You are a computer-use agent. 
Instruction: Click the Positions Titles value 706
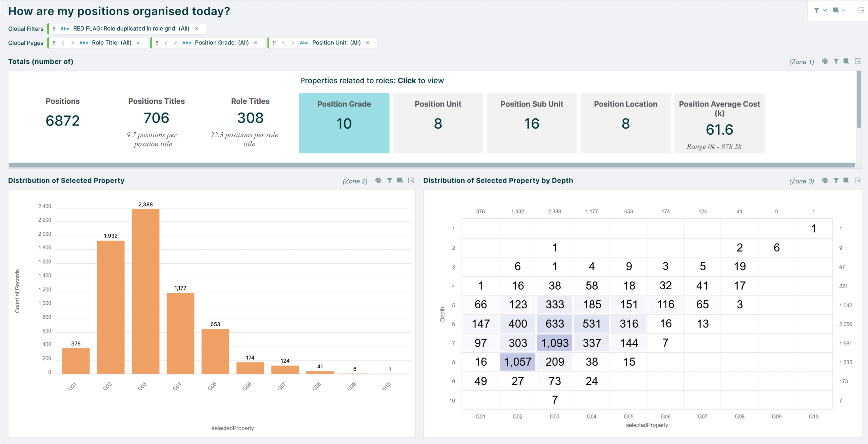click(156, 118)
